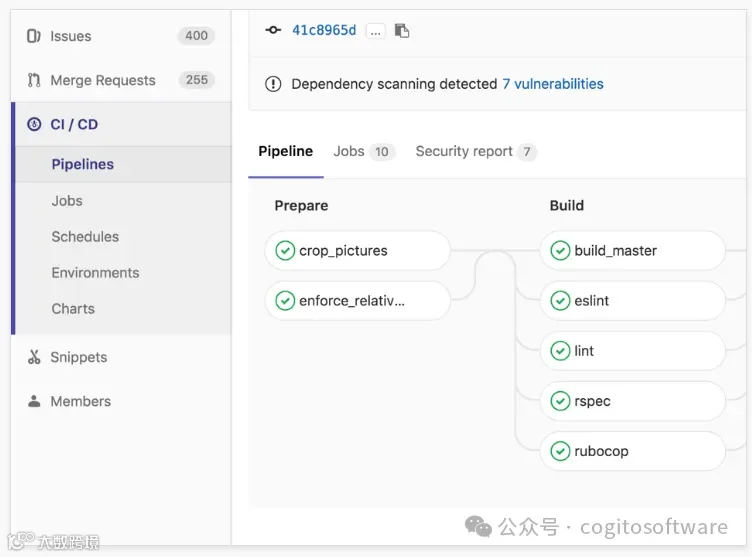Open Charts in the sidebar
The image size is (752, 557).
click(x=73, y=308)
